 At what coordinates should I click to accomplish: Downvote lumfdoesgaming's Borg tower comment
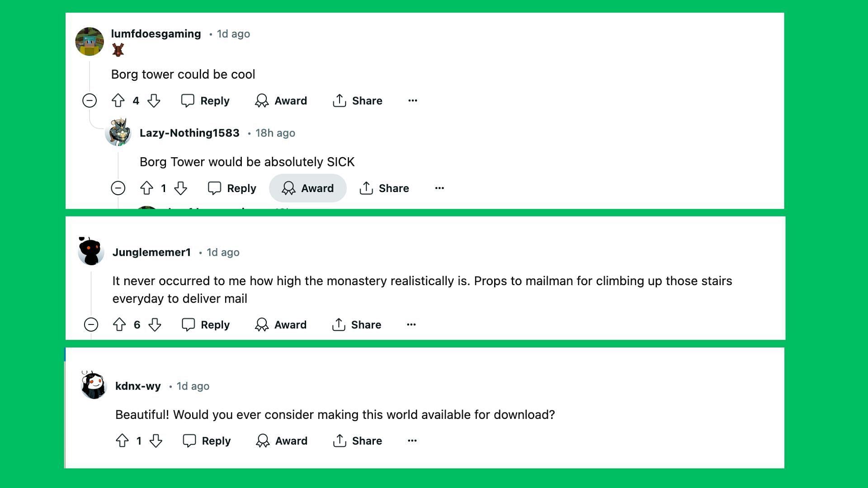(154, 100)
